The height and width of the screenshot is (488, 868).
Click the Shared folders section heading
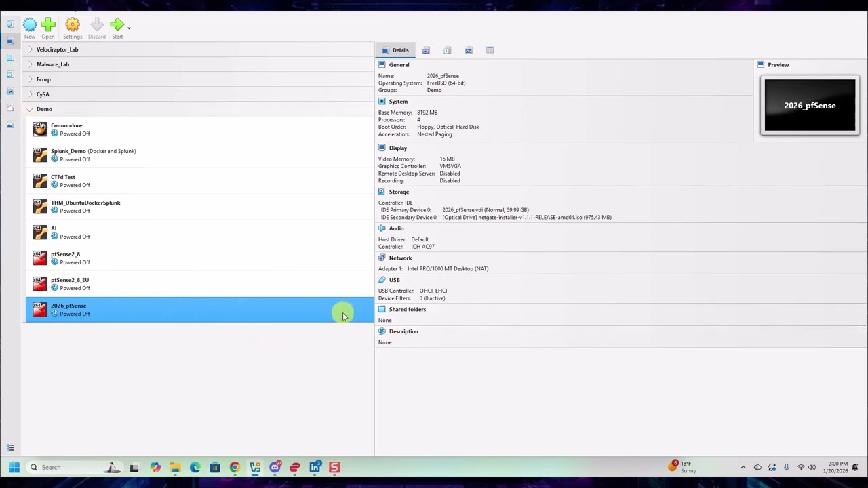[x=408, y=309]
